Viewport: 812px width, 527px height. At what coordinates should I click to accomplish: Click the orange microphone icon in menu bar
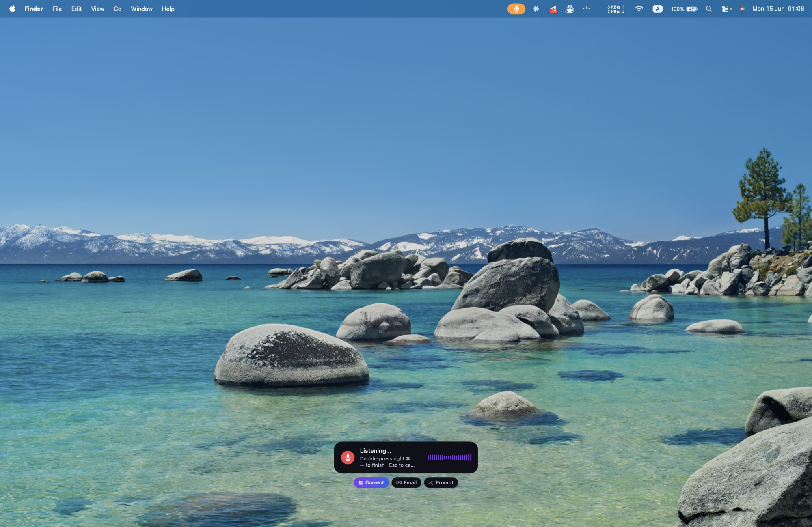point(516,9)
